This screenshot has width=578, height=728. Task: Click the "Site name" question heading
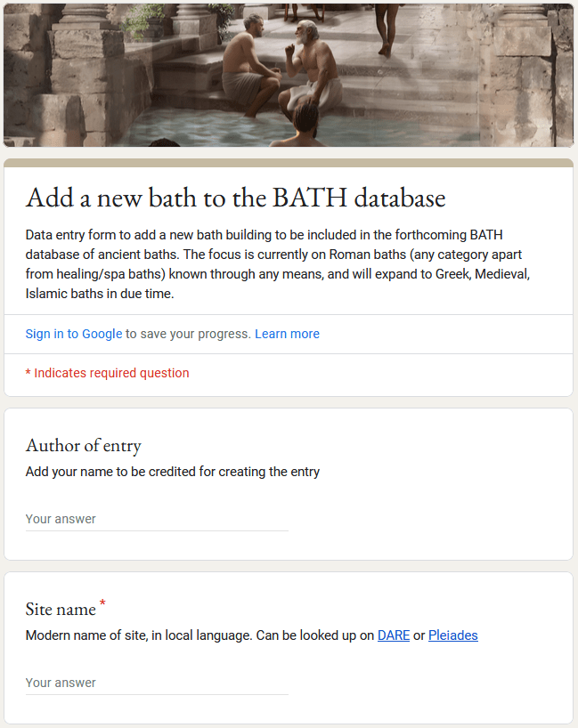pyautogui.click(x=61, y=610)
